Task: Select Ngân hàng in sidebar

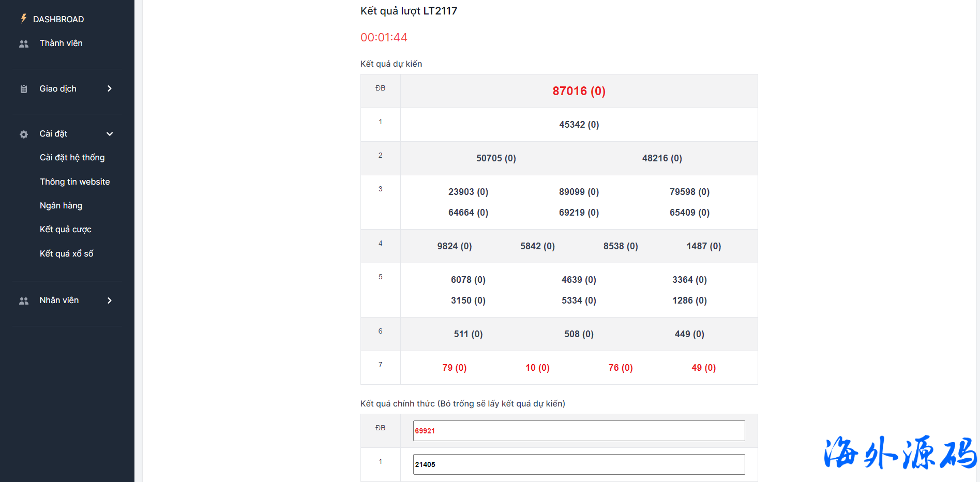Action: (x=61, y=206)
